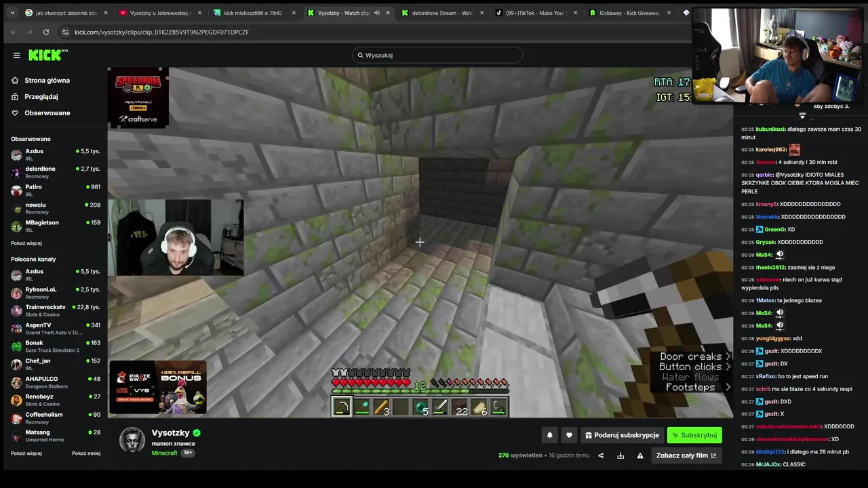Viewport: 868px width, 488px height.
Task: Open Przeglądaj in the sidebar
Action: (x=41, y=96)
